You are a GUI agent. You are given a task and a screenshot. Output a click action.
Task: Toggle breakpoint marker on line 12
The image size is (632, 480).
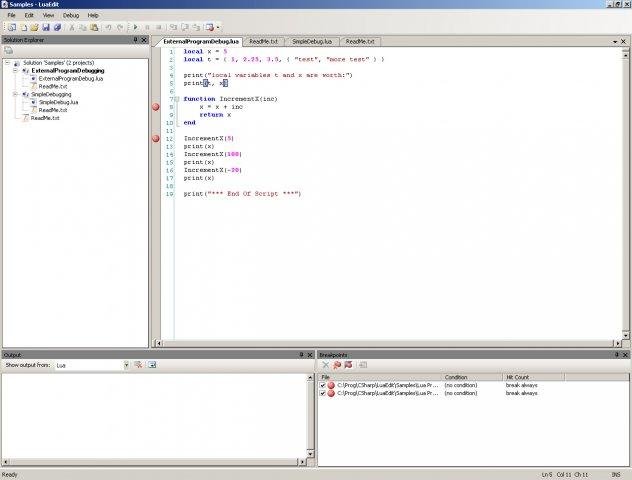pyautogui.click(x=156, y=139)
